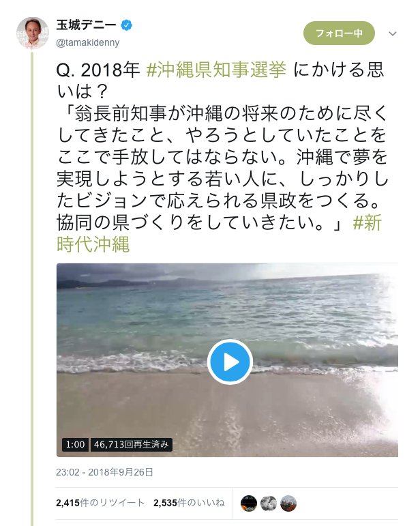This screenshot has width=420, height=526.
Task: Open 玉城デニー profile avatar picture
Action: point(33,33)
